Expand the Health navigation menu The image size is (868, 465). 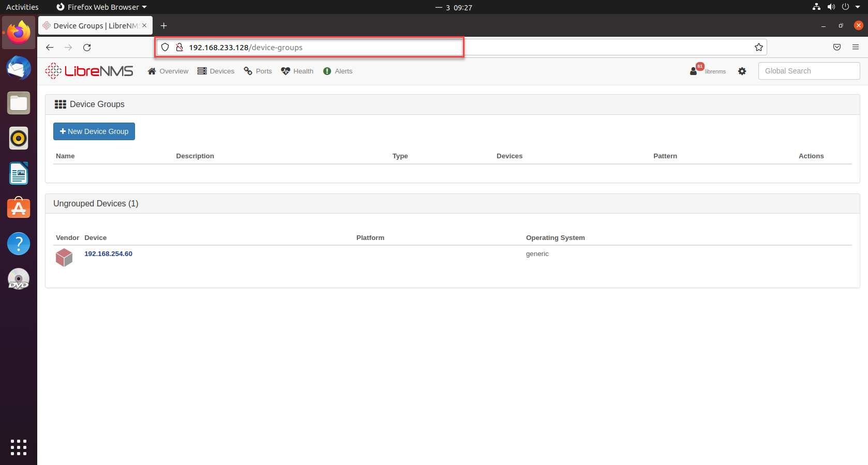tap(297, 71)
